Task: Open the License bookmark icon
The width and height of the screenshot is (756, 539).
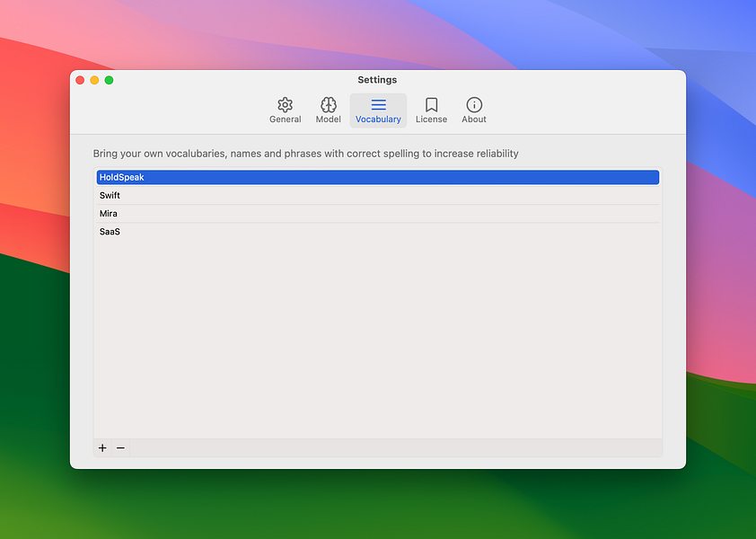Action: pyautogui.click(x=432, y=105)
